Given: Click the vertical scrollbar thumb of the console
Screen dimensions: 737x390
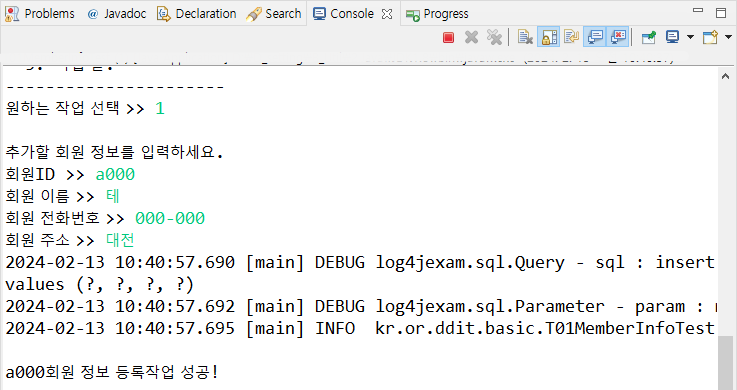Looking at the screenshot, I should (x=725, y=363).
